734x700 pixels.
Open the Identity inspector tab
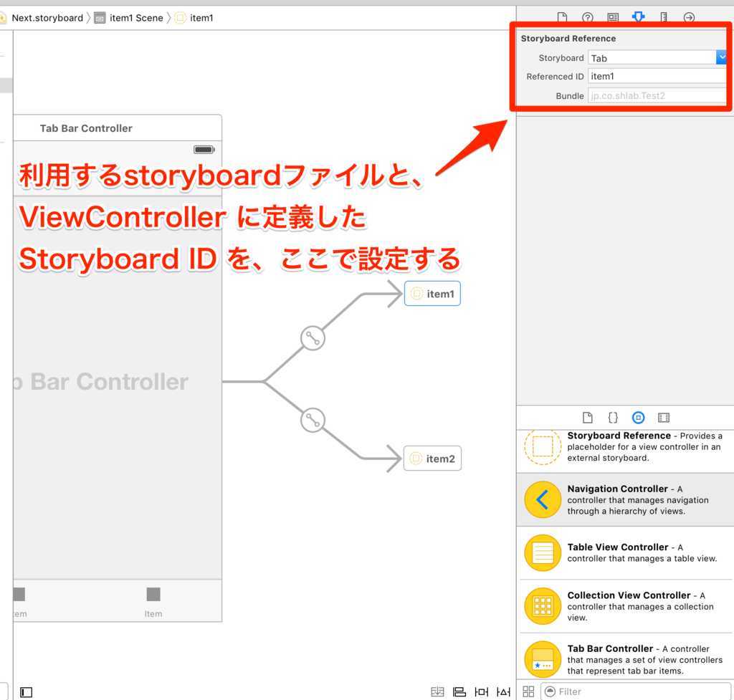coord(613,18)
